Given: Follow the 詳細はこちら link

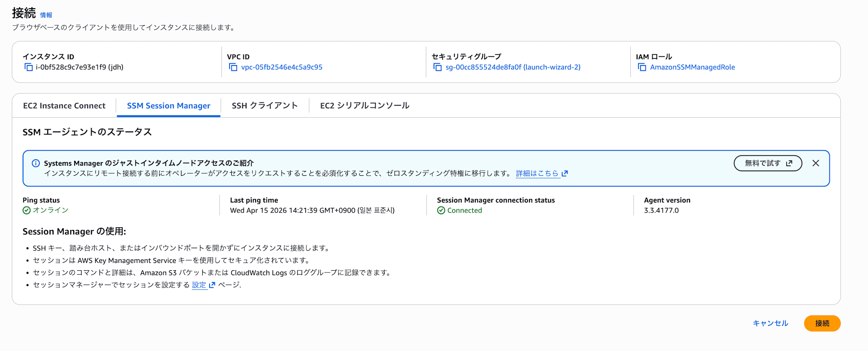Looking at the screenshot, I should [537, 174].
